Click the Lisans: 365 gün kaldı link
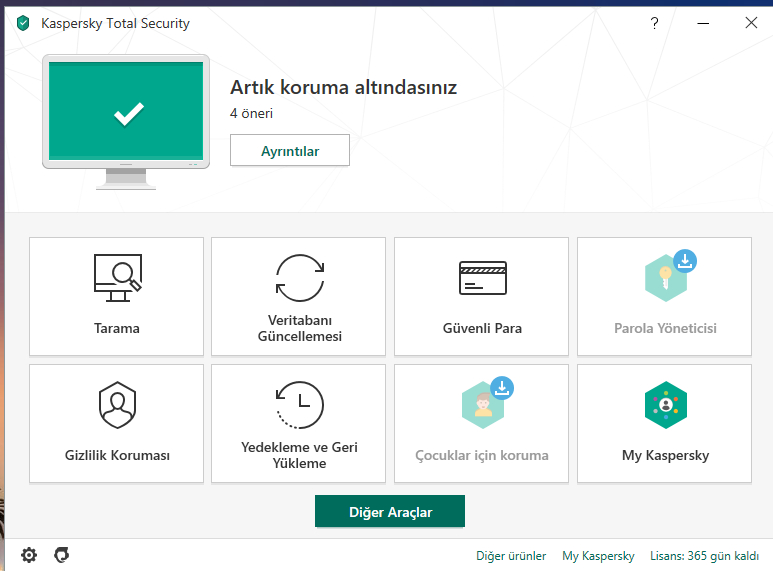 704,556
